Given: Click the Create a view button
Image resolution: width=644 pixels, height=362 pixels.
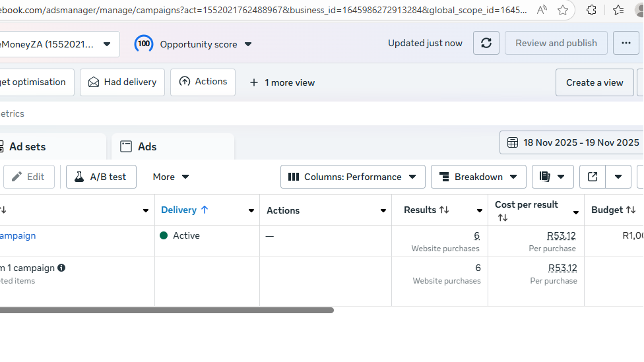Looking at the screenshot, I should click(594, 82).
